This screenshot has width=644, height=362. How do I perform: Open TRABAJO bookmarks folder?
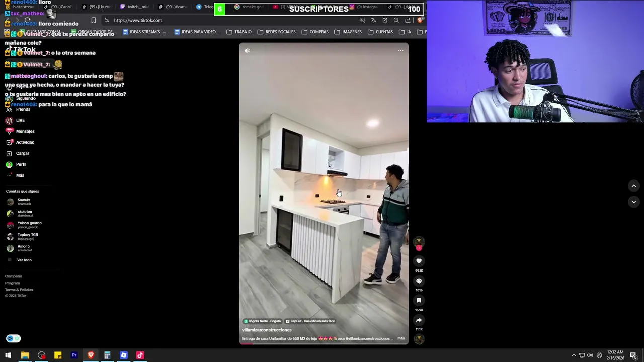click(x=239, y=32)
